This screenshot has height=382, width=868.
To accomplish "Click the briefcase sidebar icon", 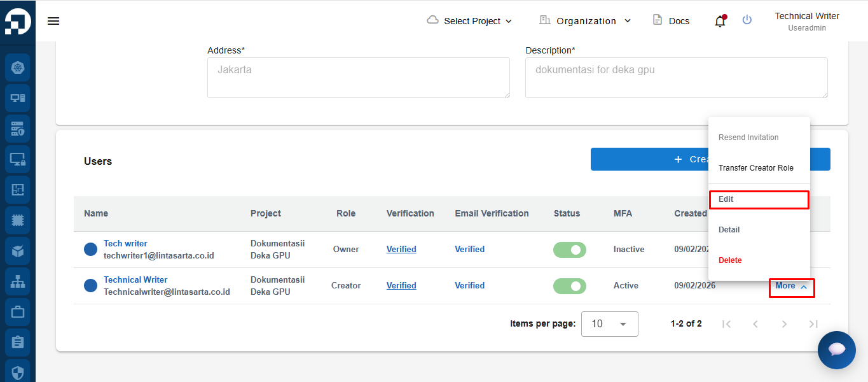I will 17,312.
